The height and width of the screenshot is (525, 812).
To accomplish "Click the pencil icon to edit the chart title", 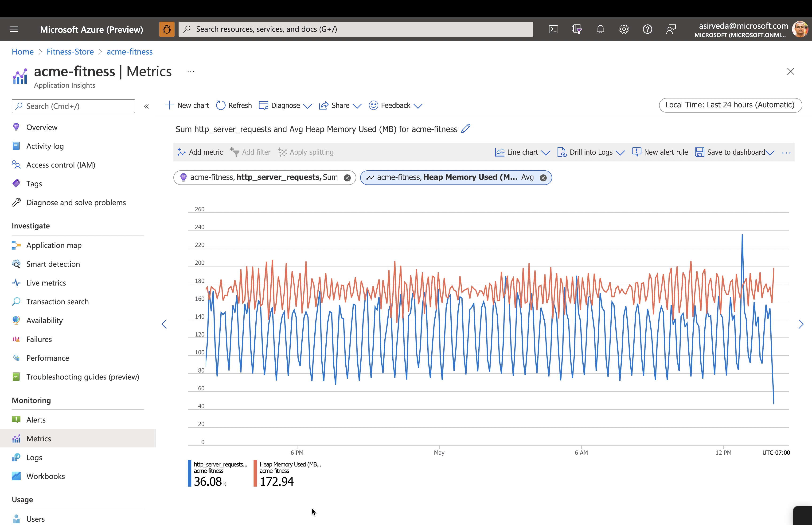I will pos(465,129).
